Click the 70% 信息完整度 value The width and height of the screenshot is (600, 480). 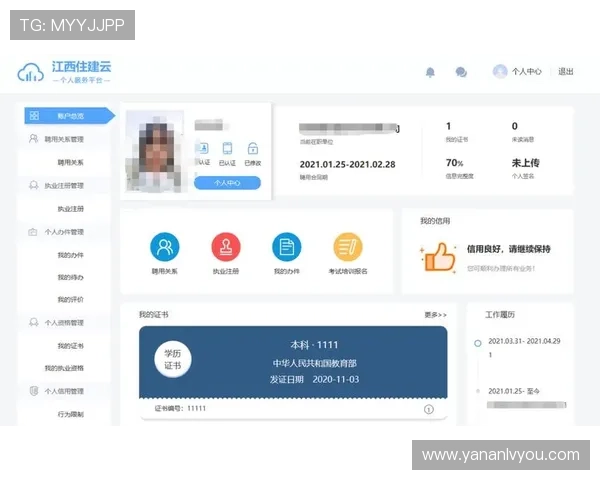coord(454,163)
